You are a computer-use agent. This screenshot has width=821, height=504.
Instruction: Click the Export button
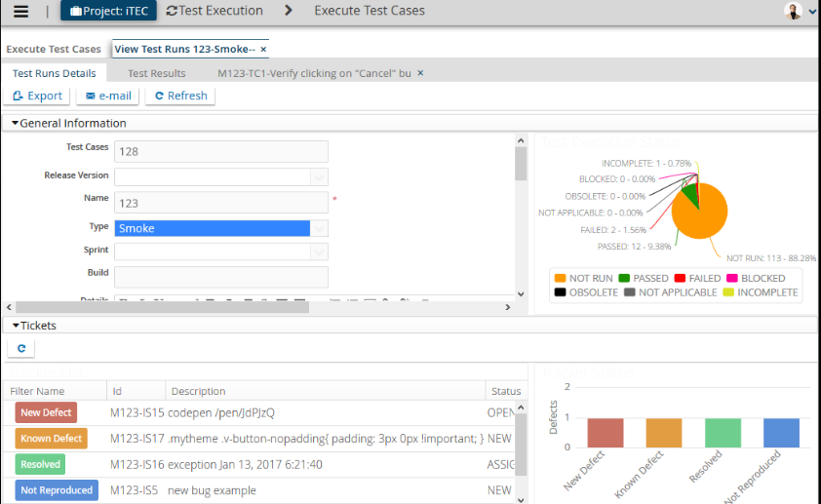pyautogui.click(x=37, y=96)
